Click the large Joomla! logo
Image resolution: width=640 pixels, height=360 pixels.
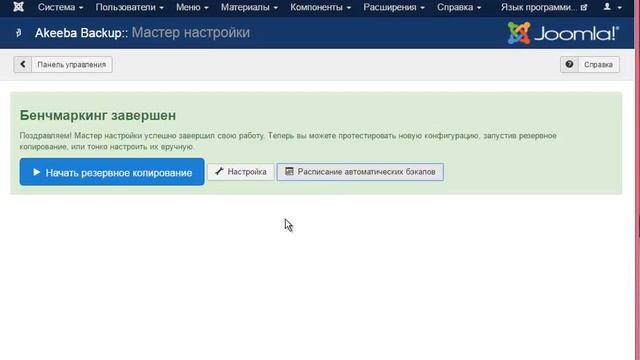coord(563,33)
